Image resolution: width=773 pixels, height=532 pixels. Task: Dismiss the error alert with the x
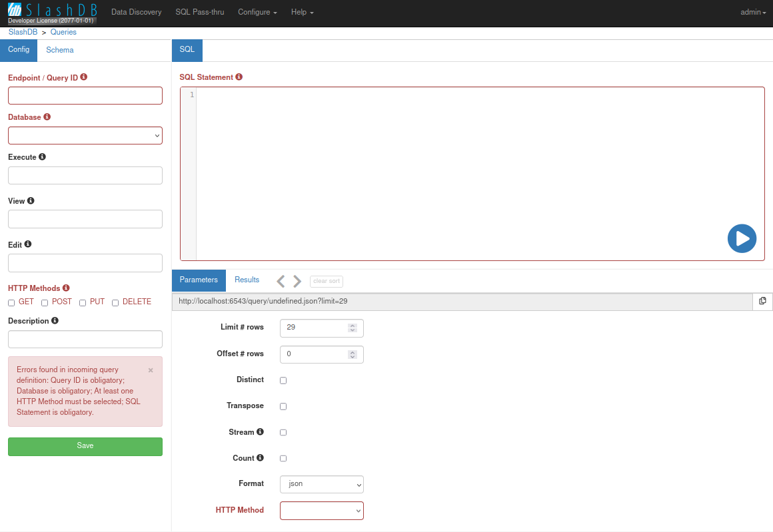pos(151,370)
